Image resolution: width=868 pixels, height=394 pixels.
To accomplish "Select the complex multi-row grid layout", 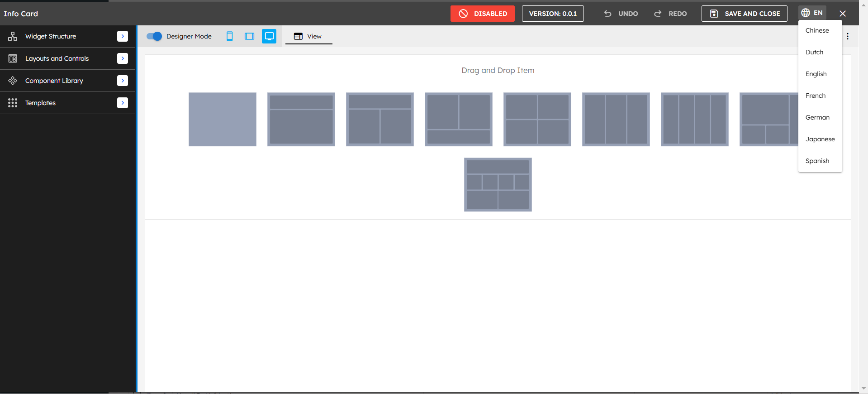I will [498, 185].
